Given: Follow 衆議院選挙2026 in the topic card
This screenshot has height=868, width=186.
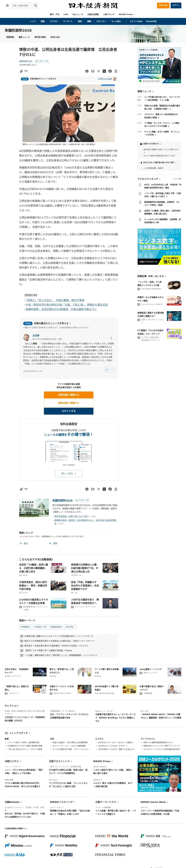Looking at the screenshot, I should (x=82, y=500).
